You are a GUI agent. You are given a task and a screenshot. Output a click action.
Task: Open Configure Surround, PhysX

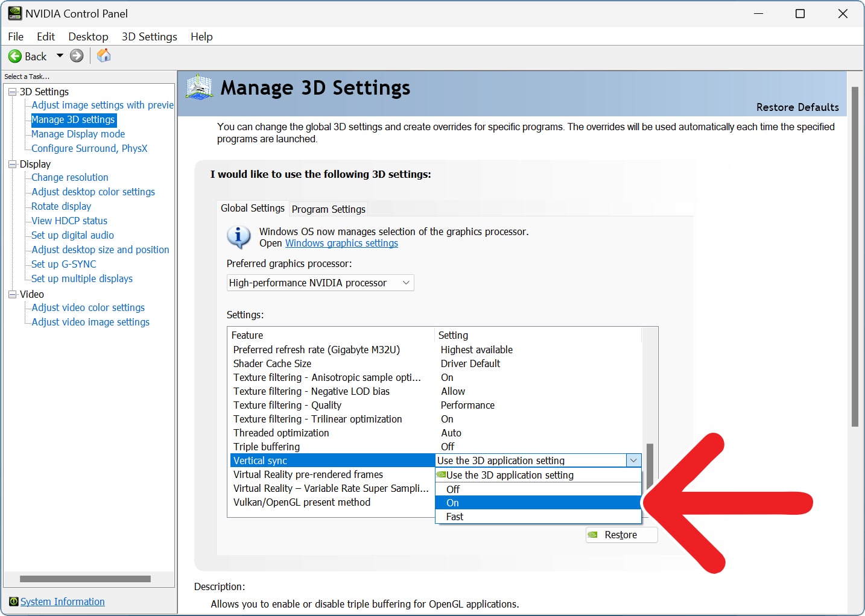click(x=89, y=148)
